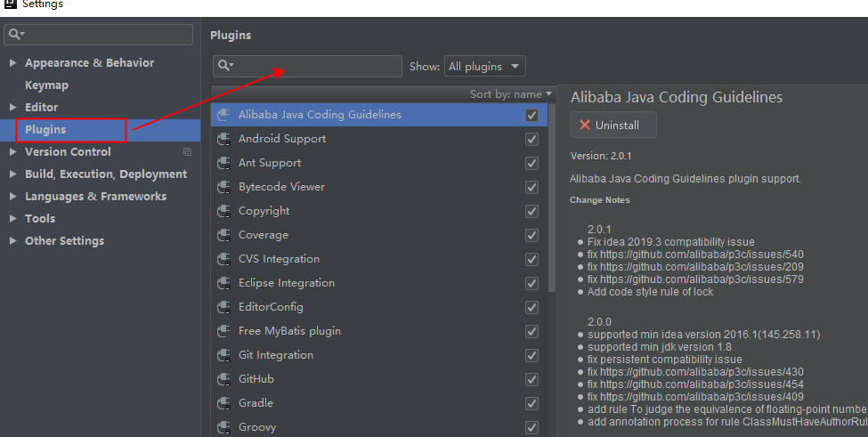Expand Build, Execution, Deployment arrow
The height and width of the screenshot is (437, 868).
12,174
